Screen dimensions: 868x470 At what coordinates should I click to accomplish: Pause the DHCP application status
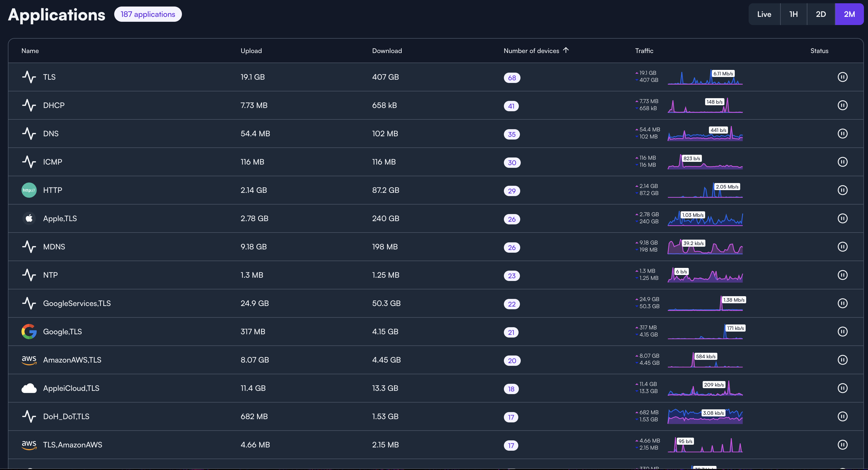(x=842, y=105)
